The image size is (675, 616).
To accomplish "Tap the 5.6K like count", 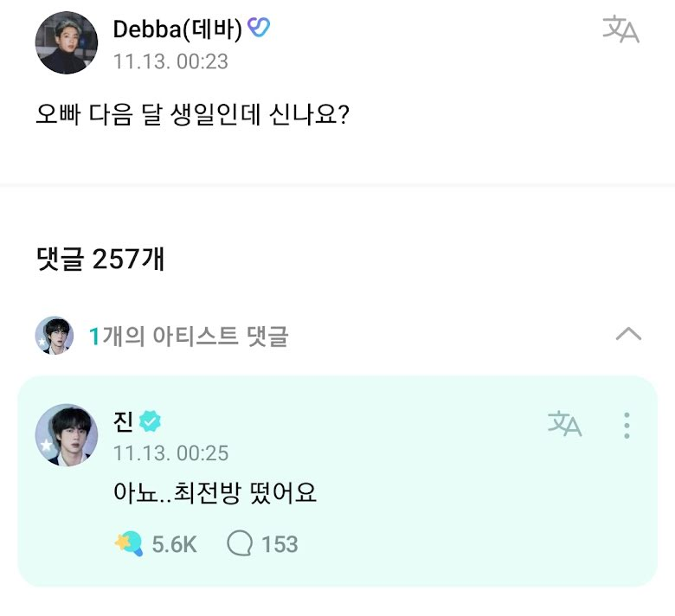I will tap(174, 544).
